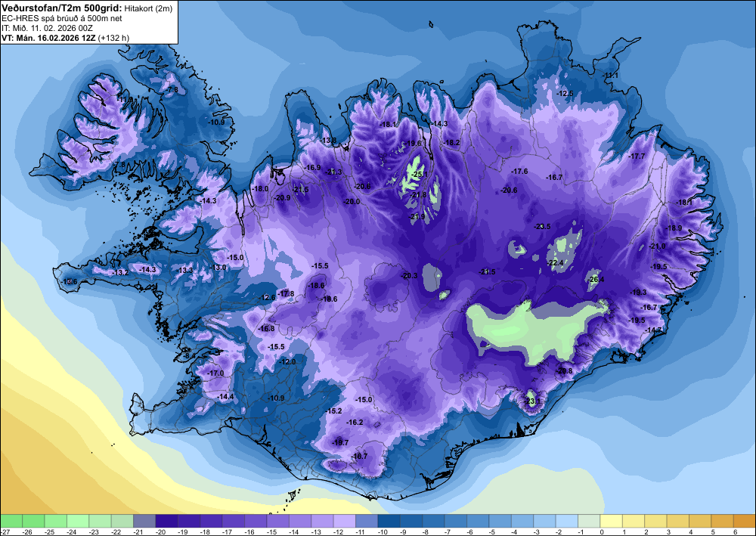The width and height of the screenshot is (756, 536).
Task: Click the -19.3 temperature label
Action: [639, 292]
